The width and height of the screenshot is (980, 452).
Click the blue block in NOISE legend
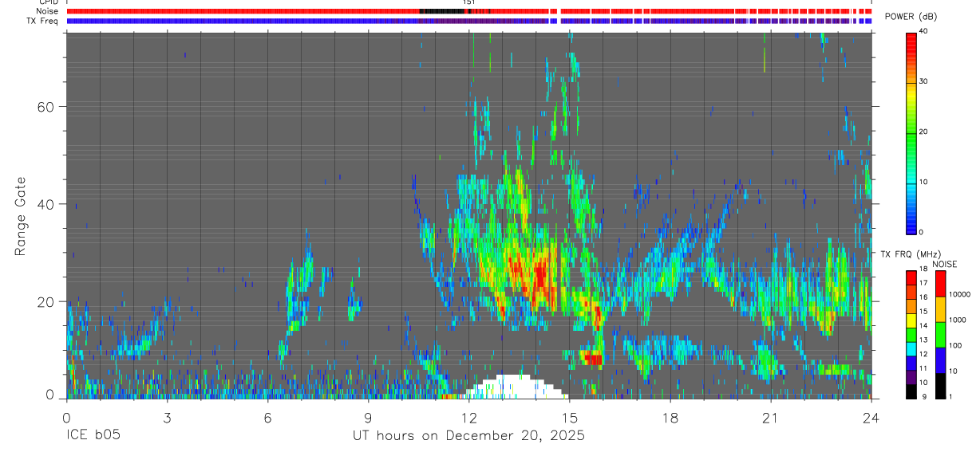point(940,360)
